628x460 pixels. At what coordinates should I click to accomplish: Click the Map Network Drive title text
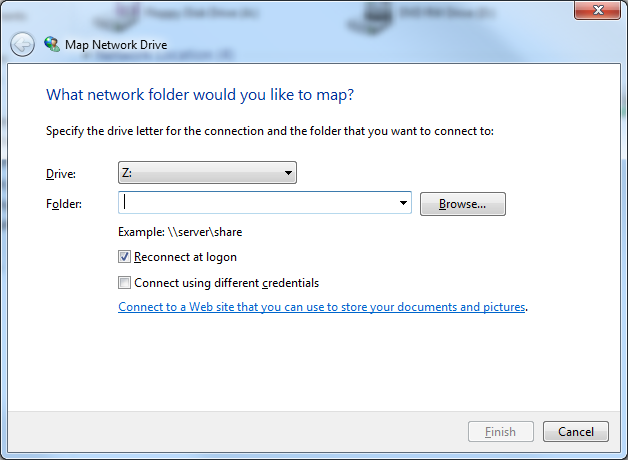[x=116, y=45]
